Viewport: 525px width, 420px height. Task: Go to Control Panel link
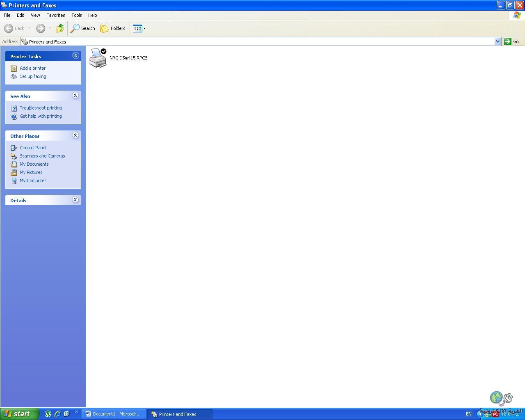coord(33,148)
